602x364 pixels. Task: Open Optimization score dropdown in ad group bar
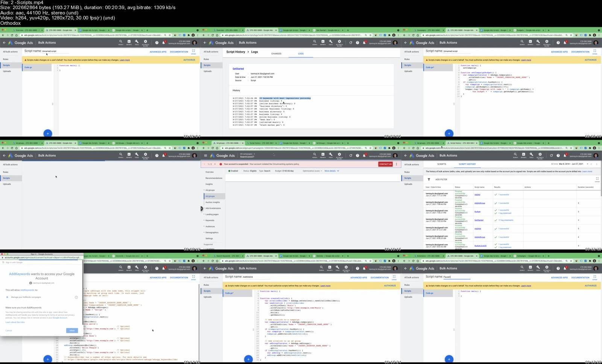pos(312,171)
